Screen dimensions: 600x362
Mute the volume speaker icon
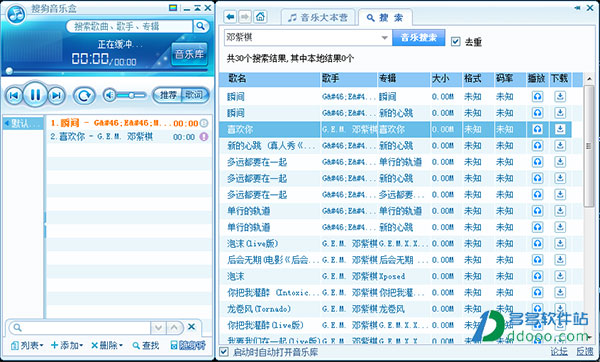pos(110,95)
